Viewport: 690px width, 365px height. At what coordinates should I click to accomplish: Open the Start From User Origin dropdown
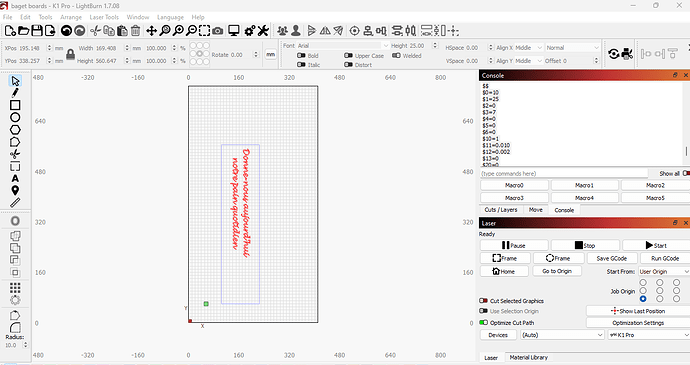click(664, 272)
